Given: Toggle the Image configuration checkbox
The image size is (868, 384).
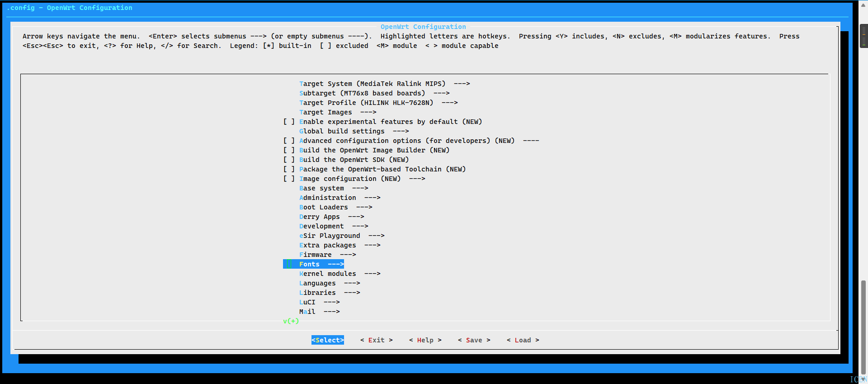Looking at the screenshot, I should (289, 179).
